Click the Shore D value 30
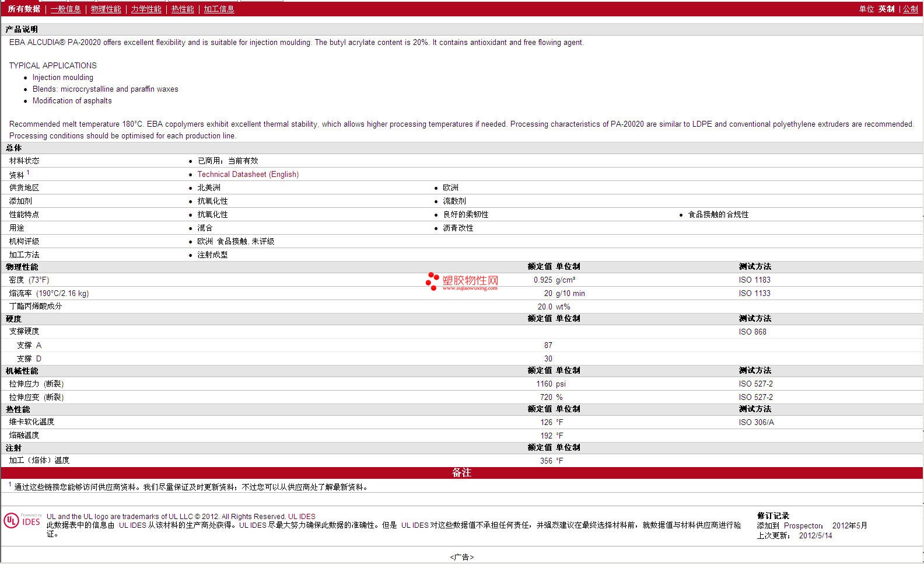The width and height of the screenshot is (924, 564). coord(548,358)
